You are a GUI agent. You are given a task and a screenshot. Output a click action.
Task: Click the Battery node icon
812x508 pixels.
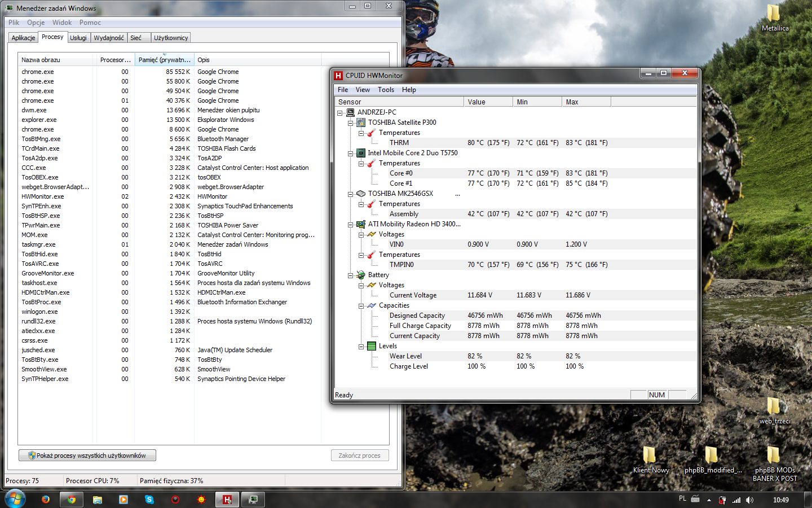(x=361, y=275)
